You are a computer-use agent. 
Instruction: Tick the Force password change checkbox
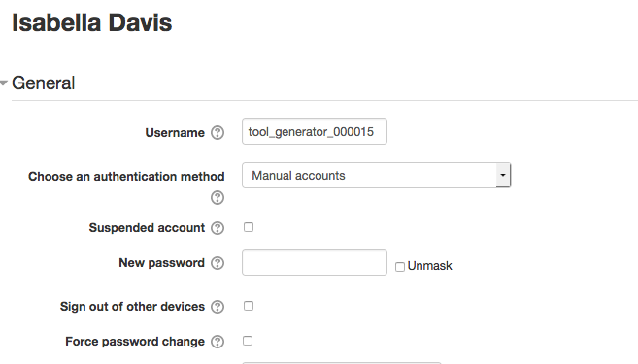pyautogui.click(x=248, y=341)
